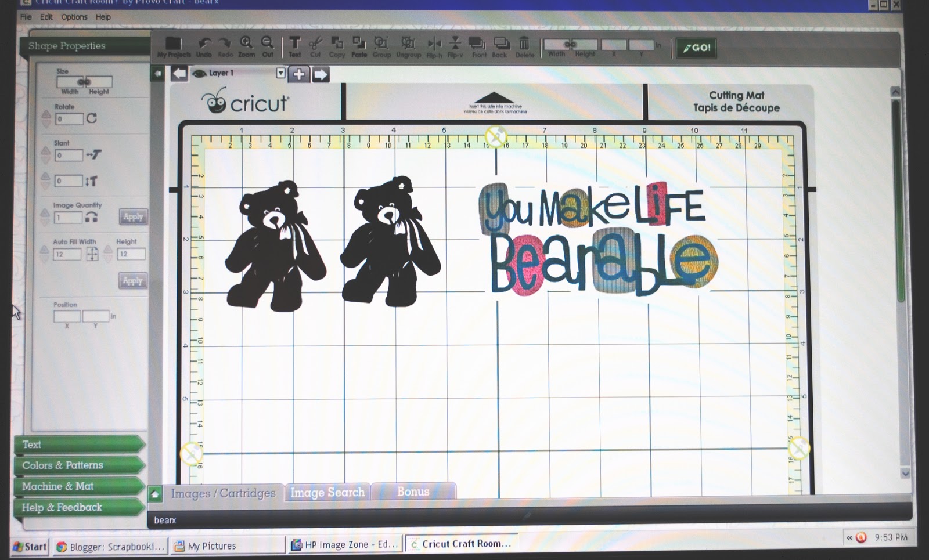Click the Rotate value stepper arrows
This screenshot has height=560, width=929.
click(46, 118)
